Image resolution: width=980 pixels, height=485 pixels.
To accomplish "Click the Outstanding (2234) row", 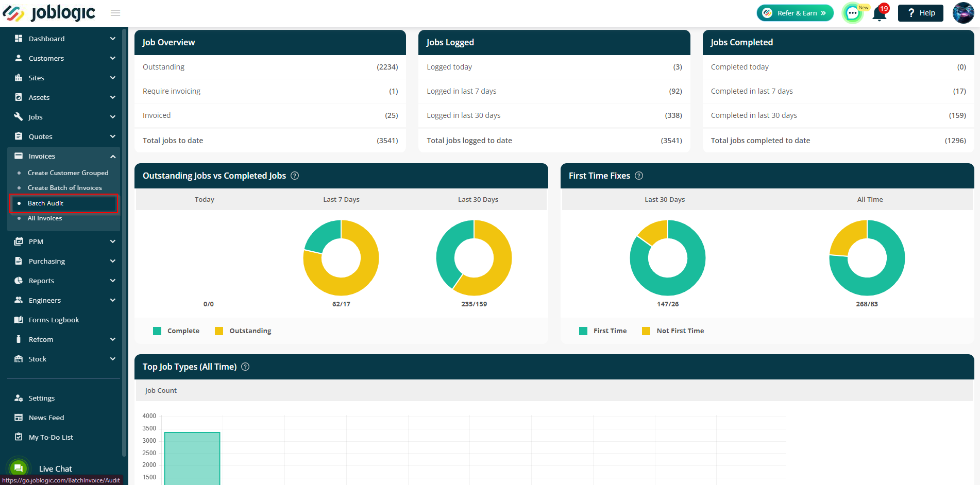I will click(x=270, y=67).
